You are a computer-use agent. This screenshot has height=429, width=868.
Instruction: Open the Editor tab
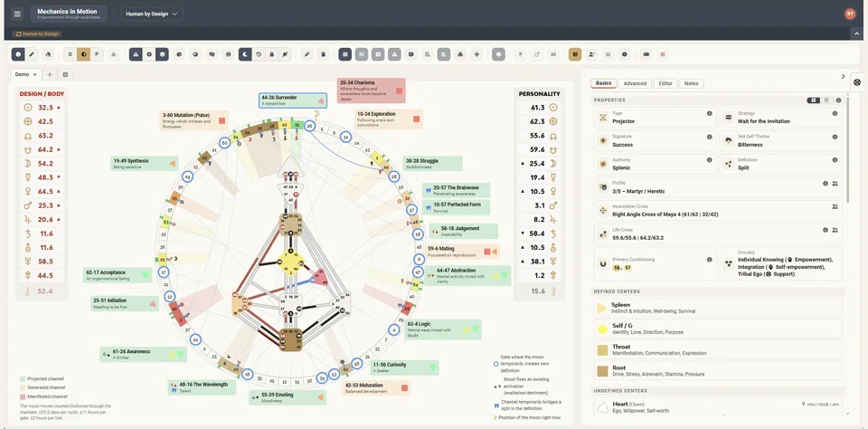click(x=665, y=83)
